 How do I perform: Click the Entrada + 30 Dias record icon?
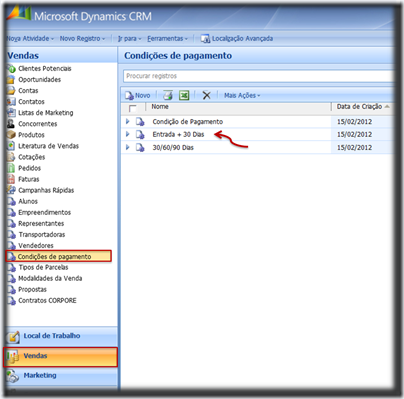click(x=140, y=135)
